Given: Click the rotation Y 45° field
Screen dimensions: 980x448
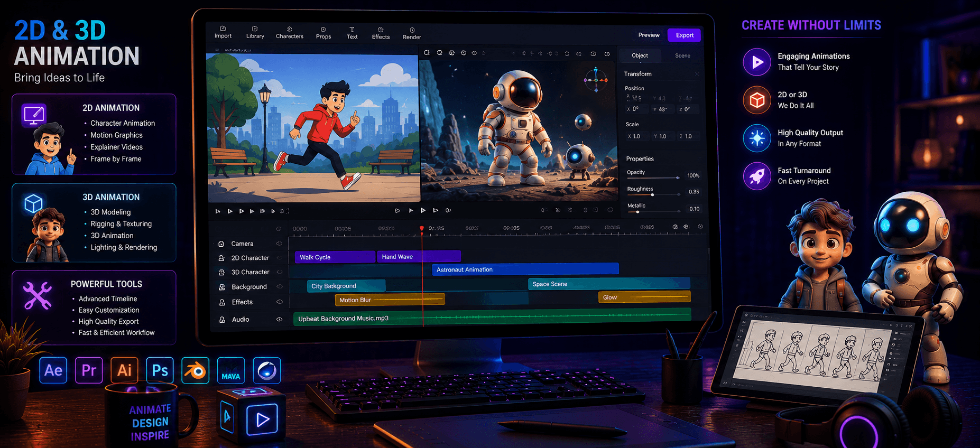Looking at the screenshot, I should (x=662, y=109).
